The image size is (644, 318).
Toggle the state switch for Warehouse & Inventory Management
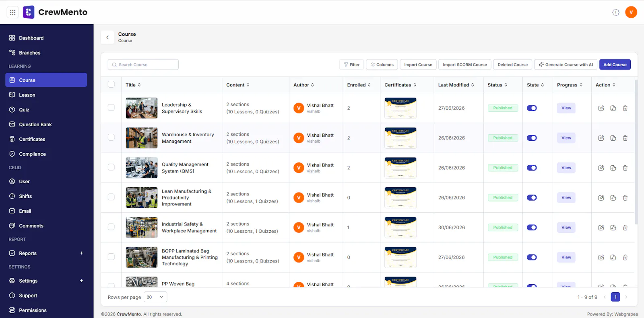pos(532,138)
